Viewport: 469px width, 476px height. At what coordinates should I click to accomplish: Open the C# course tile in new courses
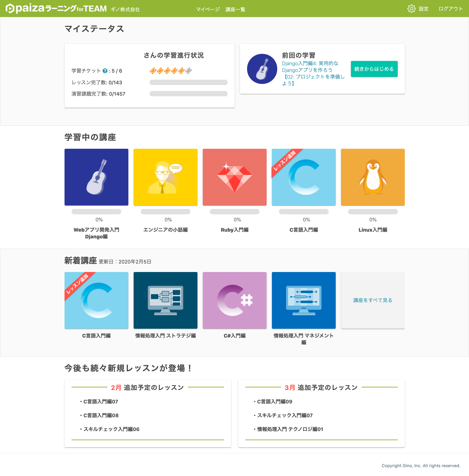click(234, 300)
